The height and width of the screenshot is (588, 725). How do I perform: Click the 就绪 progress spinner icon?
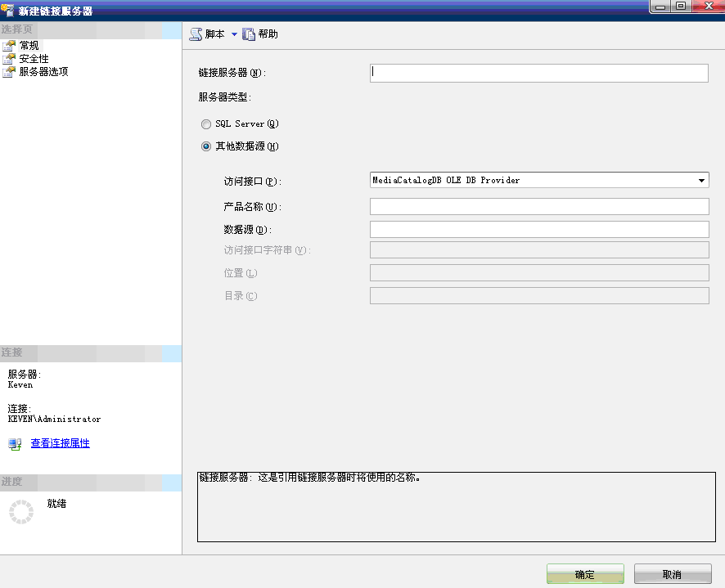[20, 512]
